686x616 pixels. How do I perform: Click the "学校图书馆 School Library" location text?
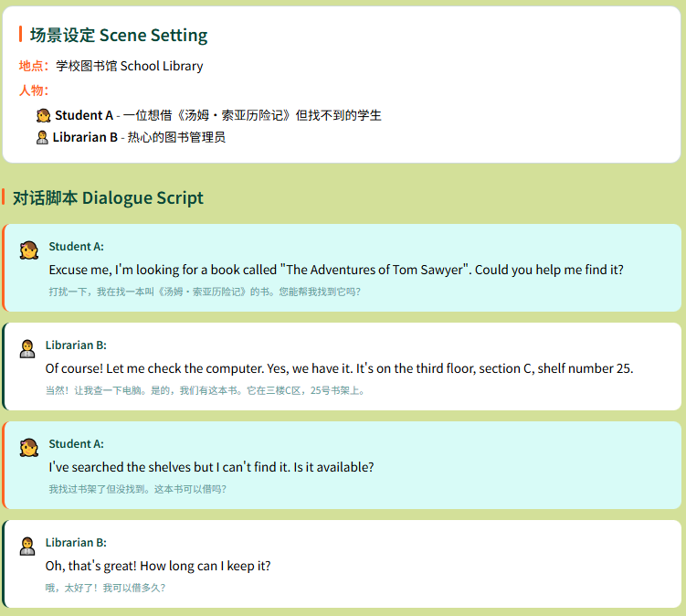130,66
